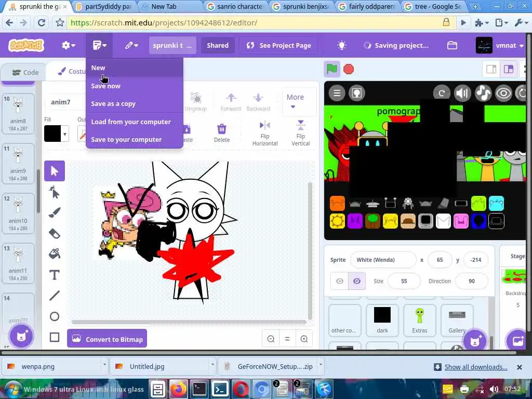This screenshot has width=532, height=399.
Task: Select the Brush tool
Action: click(54, 212)
